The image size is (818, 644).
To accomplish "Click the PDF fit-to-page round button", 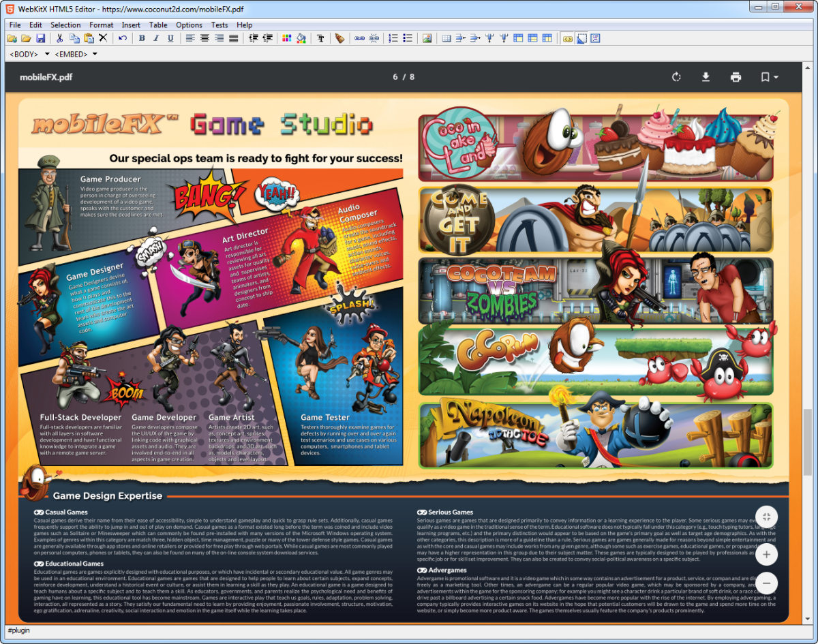I will tap(767, 517).
